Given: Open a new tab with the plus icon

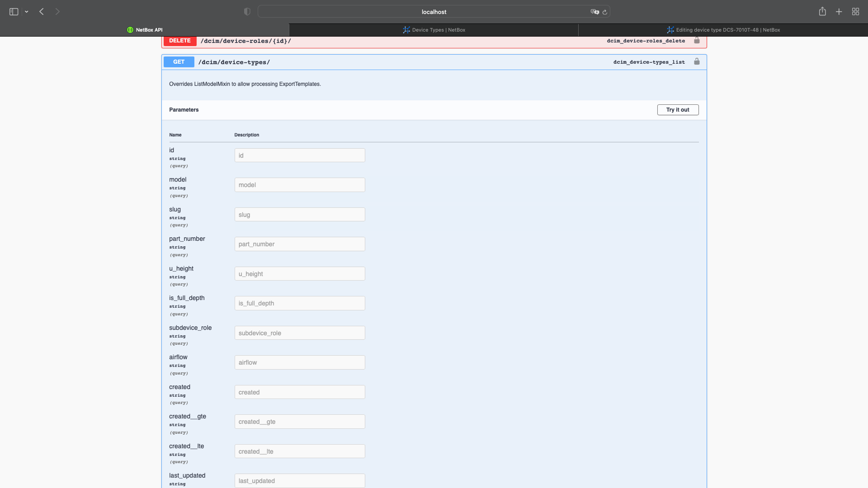Looking at the screenshot, I should [x=839, y=11].
